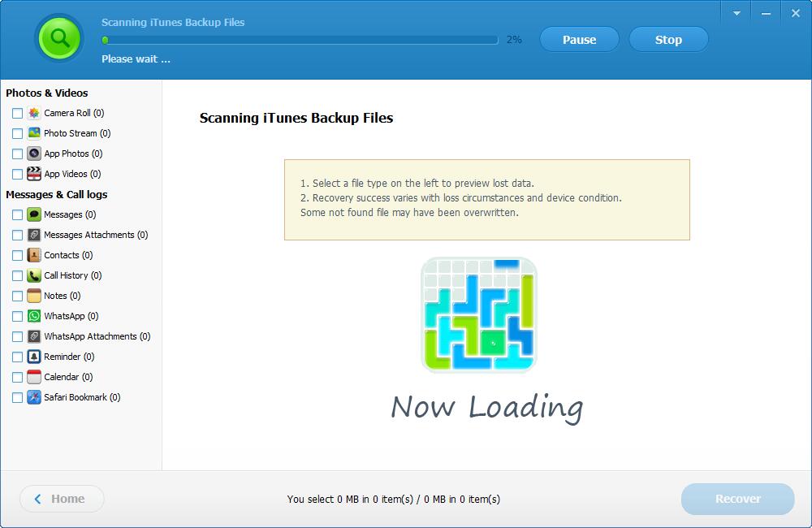Select the Camera Roll flower icon
The image size is (812, 528).
pyautogui.click(x=34, y=113)
